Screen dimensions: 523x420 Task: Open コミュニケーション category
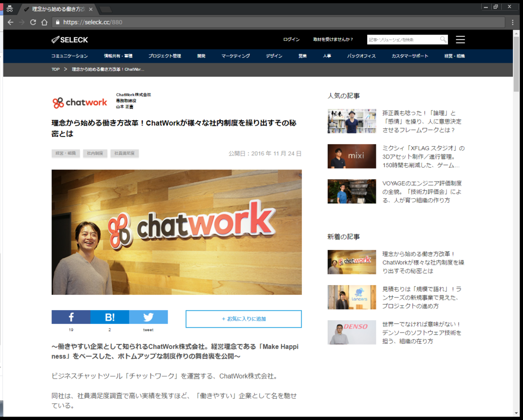69,56
